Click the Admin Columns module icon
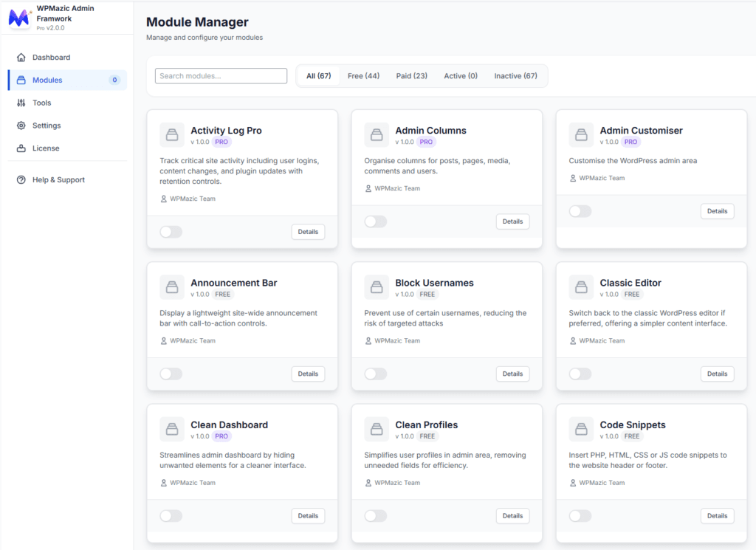The height and width of the screenshot is (550, 756). (x=377, y=134)
